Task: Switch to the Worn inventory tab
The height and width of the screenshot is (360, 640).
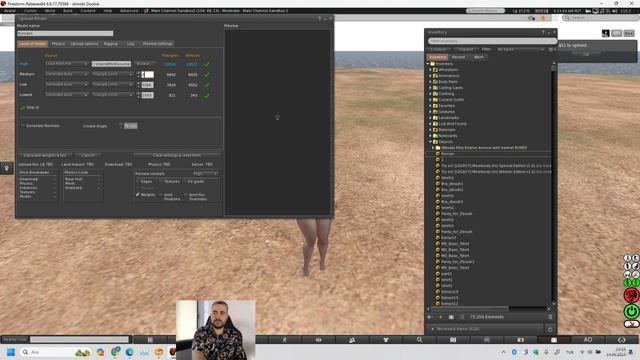Action: pyautogui.click(x=479, y=57)
